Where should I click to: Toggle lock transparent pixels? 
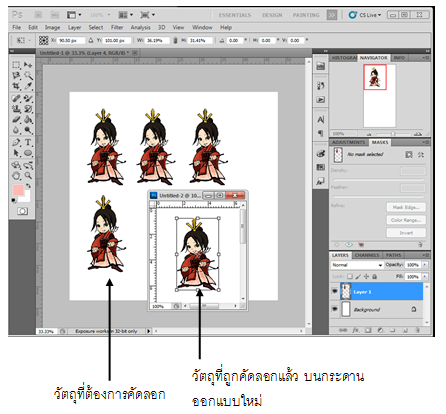(350, 276)
